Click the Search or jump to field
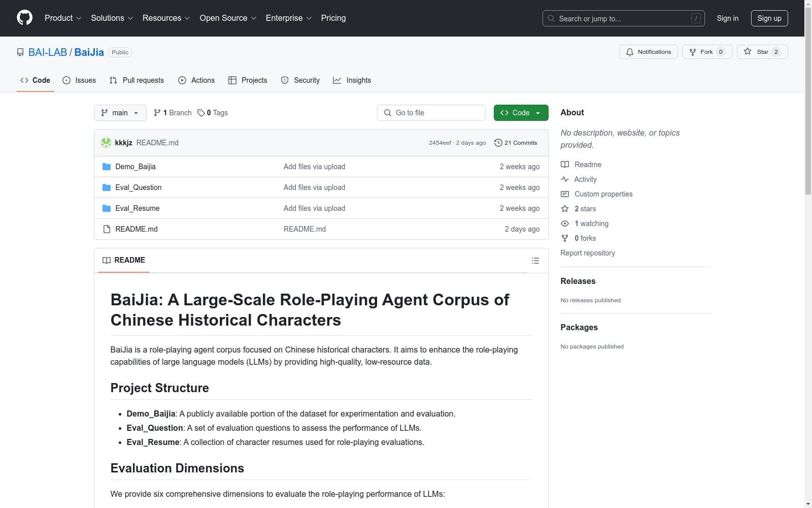 pyautogui.click(x=624, y=18)
